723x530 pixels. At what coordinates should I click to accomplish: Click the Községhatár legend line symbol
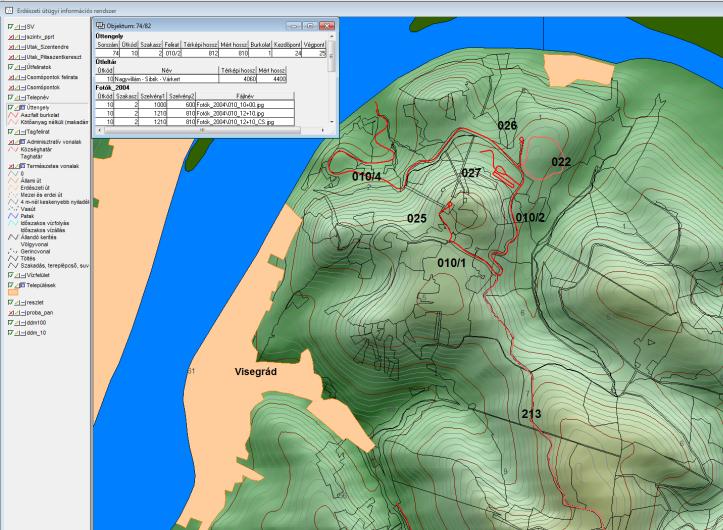(x=13, y=149)
